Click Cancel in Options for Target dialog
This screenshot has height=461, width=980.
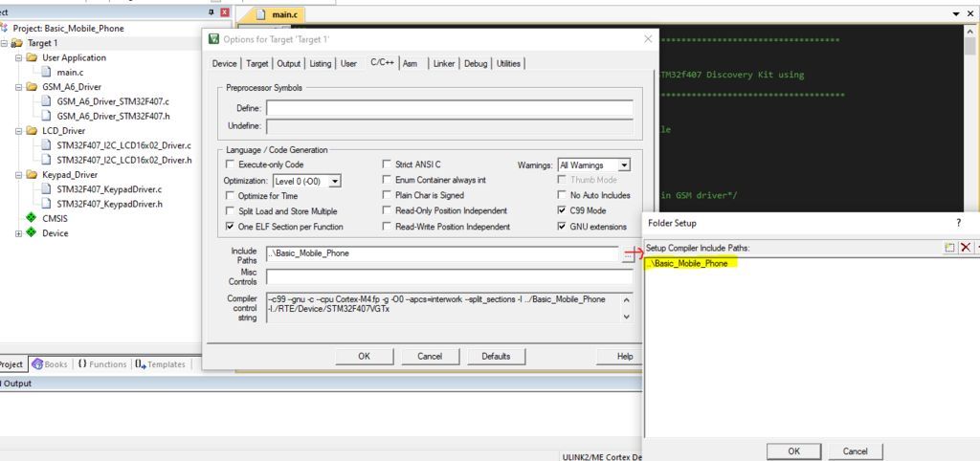(x=430, y=356)
